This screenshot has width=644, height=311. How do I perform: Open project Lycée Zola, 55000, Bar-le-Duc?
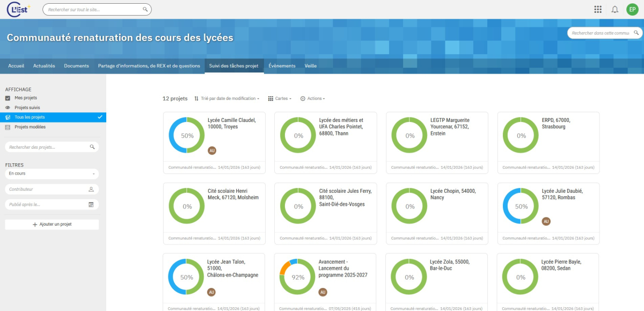tap(450, 265)
